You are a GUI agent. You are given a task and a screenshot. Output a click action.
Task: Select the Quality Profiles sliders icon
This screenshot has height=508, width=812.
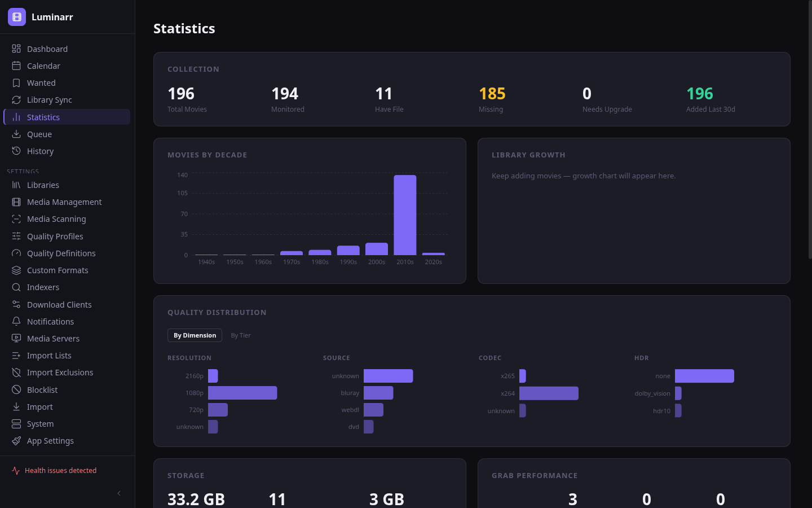click(16, 236)
